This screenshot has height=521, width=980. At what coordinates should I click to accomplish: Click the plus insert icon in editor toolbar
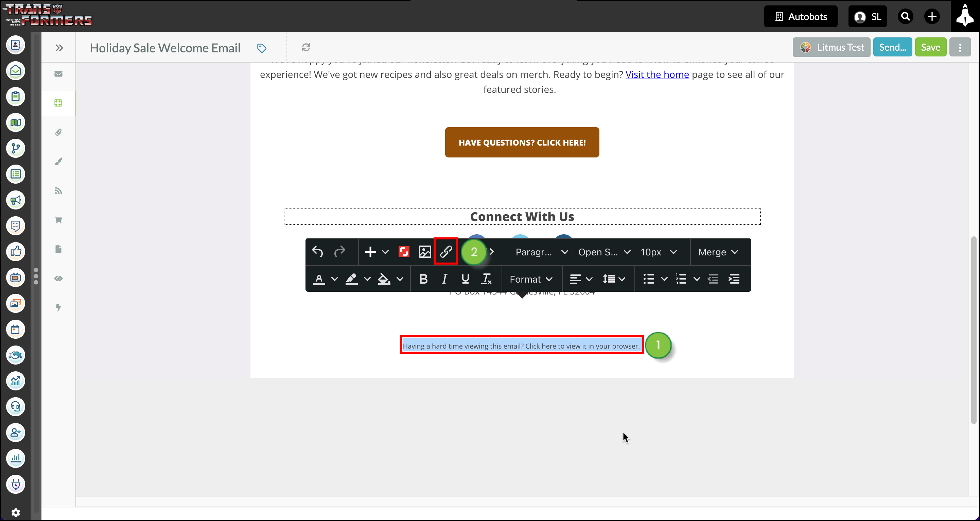pyautogui.click(x=370, y=252)
